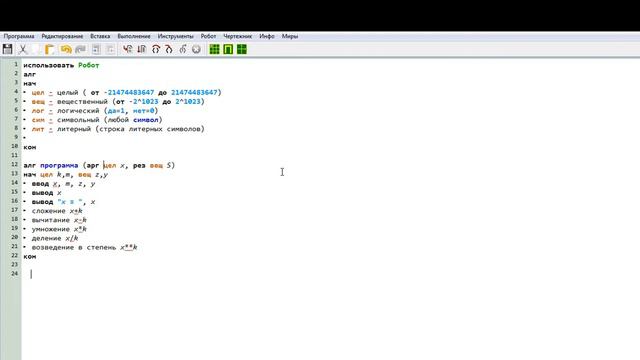Click the word использовать in line 1
Viewport: 640px width, 360px height.
tap(49, 65)
